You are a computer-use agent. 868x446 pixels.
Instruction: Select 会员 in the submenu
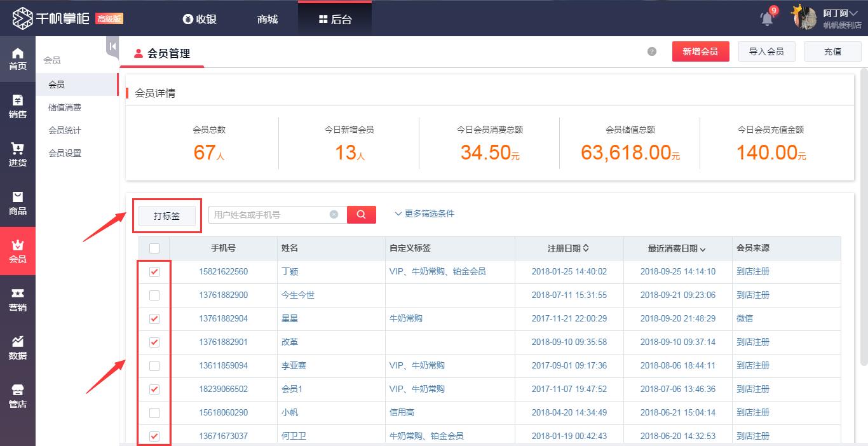coord(77,84)
